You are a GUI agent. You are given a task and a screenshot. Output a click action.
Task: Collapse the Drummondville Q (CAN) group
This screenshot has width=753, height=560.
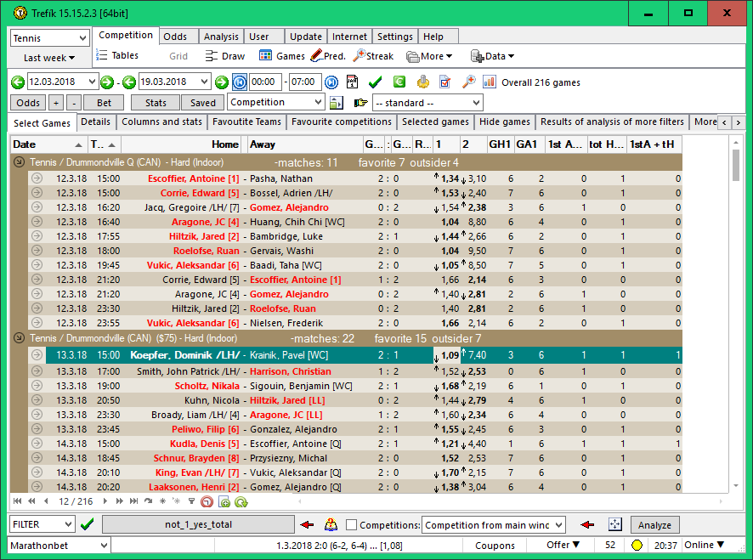[x=19, y=162]
